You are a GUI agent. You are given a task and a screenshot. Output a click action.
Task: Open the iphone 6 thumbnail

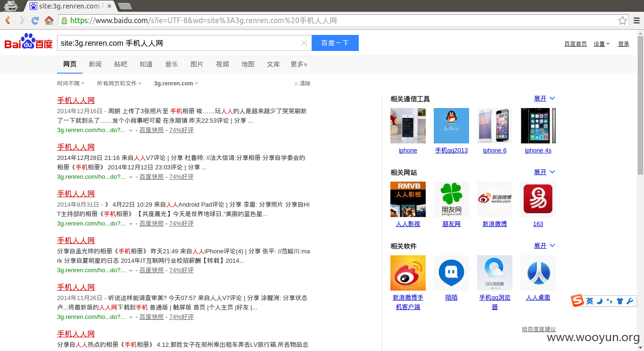point(495,125)
